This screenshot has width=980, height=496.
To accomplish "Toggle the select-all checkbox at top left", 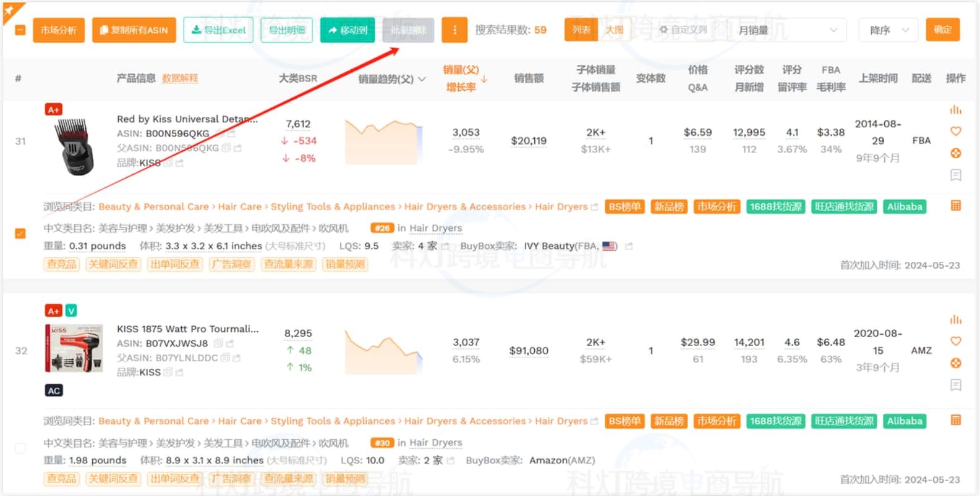I will click(x=20, y=30).
